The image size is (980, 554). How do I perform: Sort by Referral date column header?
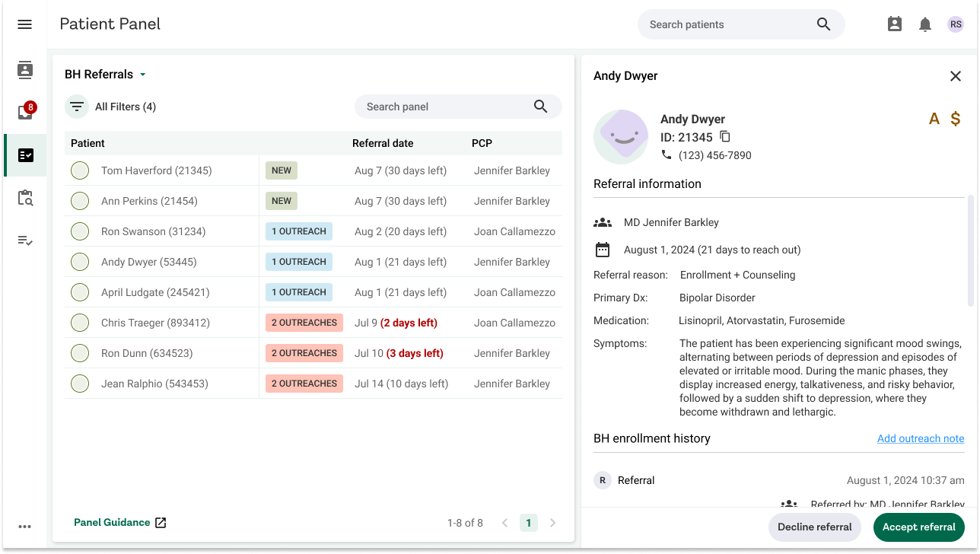[383, 143]
